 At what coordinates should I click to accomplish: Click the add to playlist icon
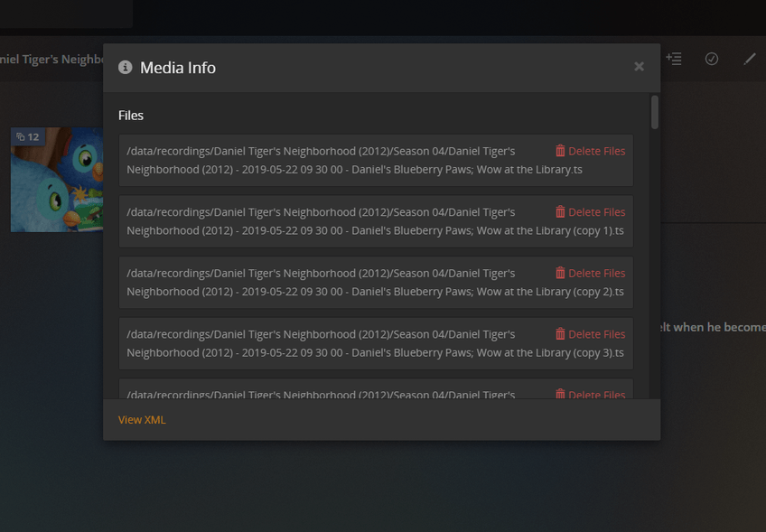tap(674, 59)
